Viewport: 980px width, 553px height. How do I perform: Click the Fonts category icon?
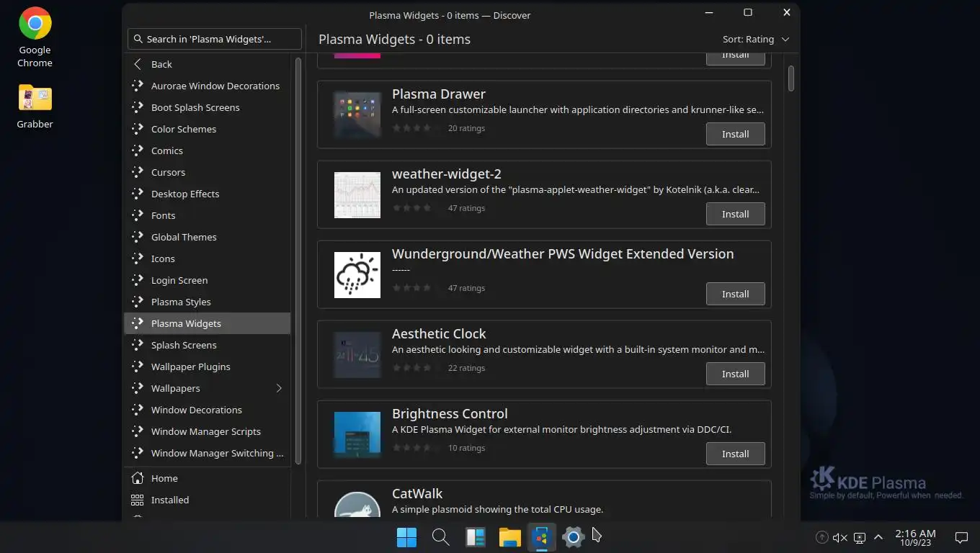click(x=138, y=215)
